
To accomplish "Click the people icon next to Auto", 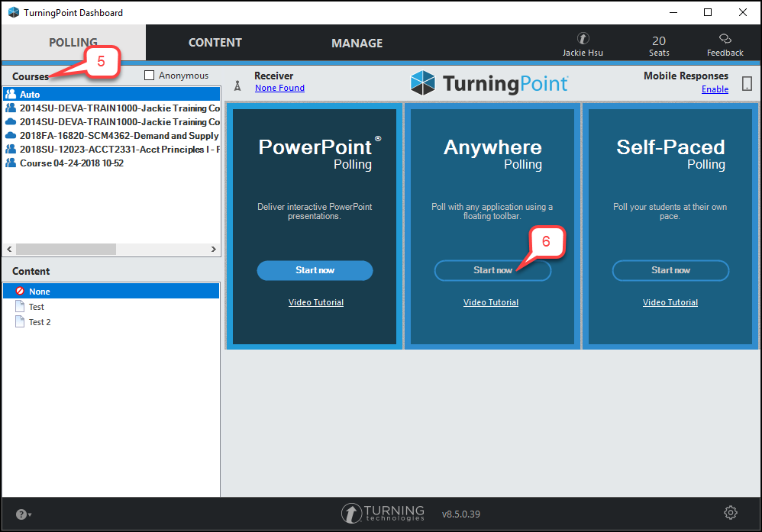I will pyautogui.click(x=10, y=94).
